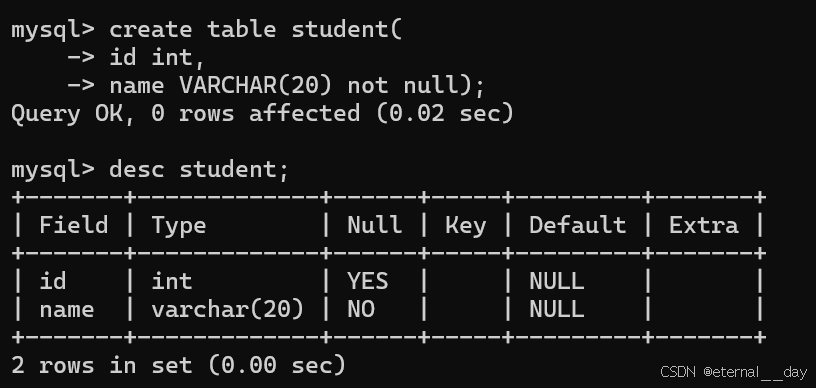Click the Default column header
Screen dimensions: 816x388
click(x=578, y=226)
